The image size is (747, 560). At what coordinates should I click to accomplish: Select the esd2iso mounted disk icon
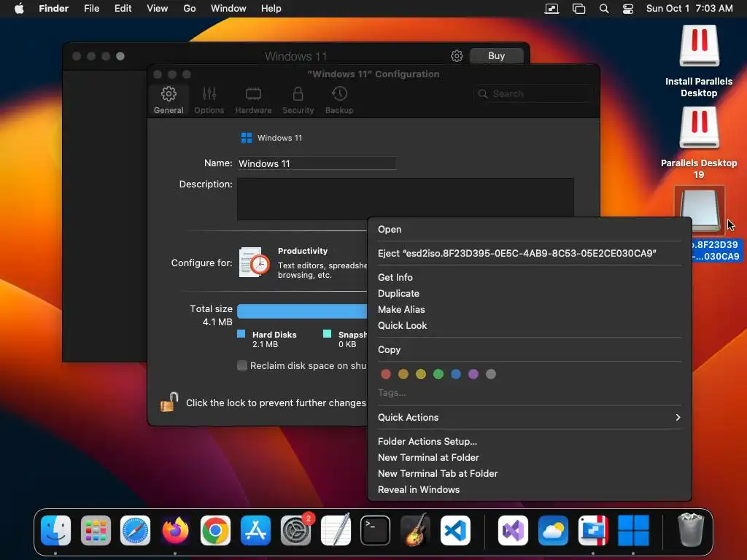click(700, 210)
